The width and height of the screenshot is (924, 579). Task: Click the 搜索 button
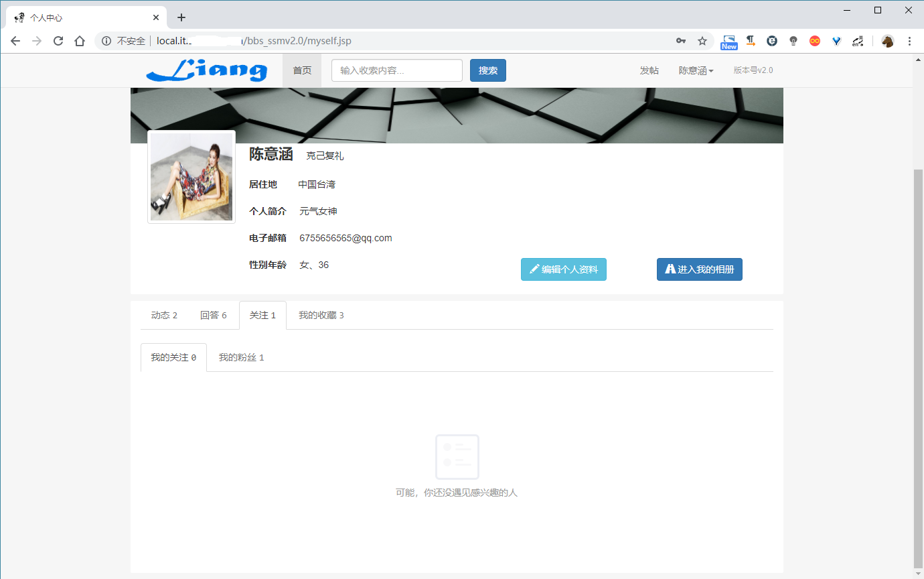488,70
